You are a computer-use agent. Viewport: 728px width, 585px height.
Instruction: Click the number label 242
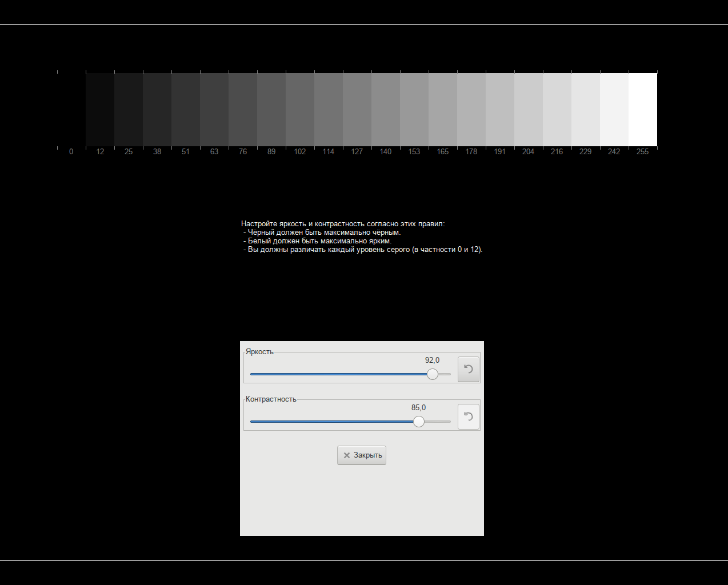[614, 152]
